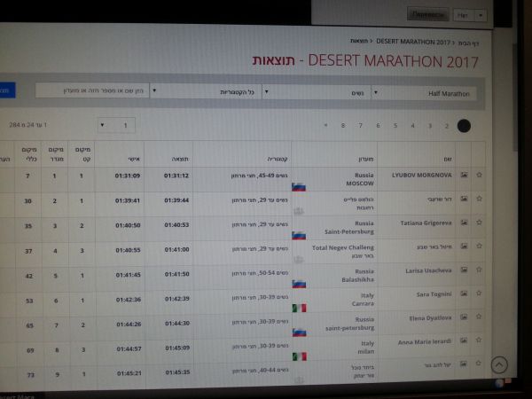
Task: Click the דף הבית breadcrumb link
Action: (x=468, y=43)
